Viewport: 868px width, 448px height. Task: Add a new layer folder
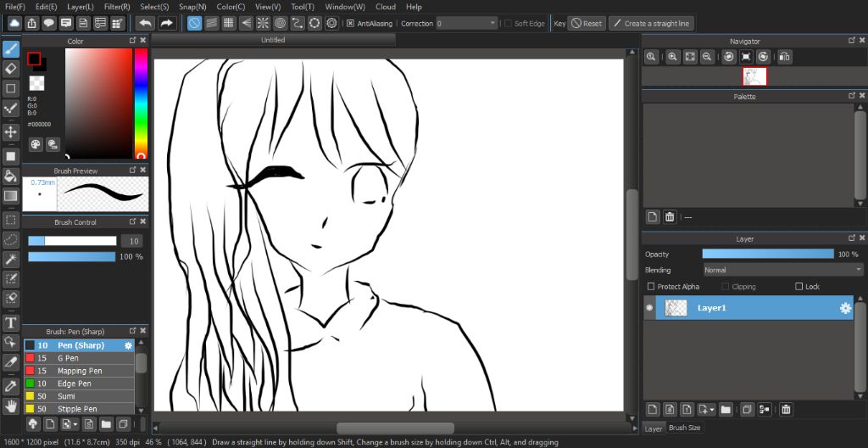coord(726,410)
